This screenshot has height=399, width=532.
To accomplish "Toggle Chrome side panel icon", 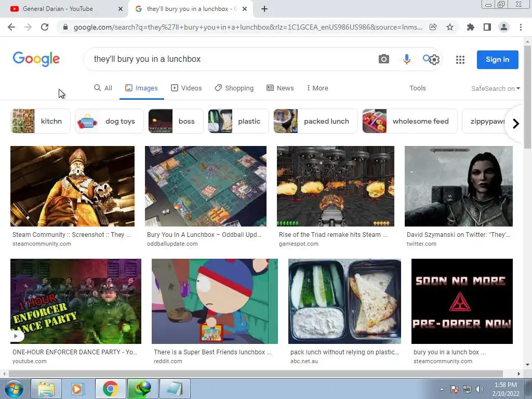I will point(487,27).
